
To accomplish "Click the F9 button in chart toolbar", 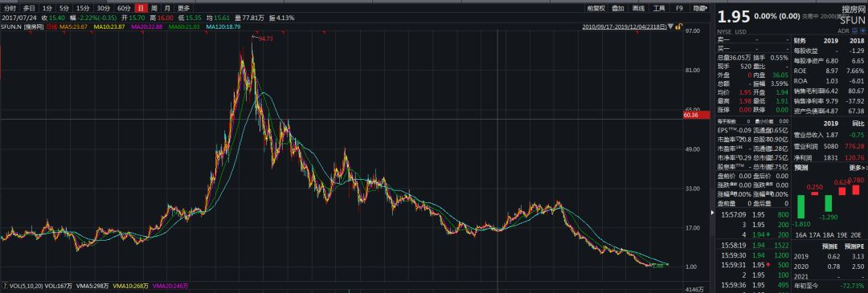I will coord(679,8).
